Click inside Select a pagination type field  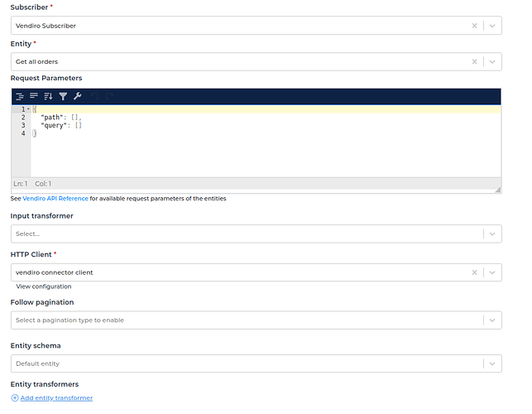[256, 320]
